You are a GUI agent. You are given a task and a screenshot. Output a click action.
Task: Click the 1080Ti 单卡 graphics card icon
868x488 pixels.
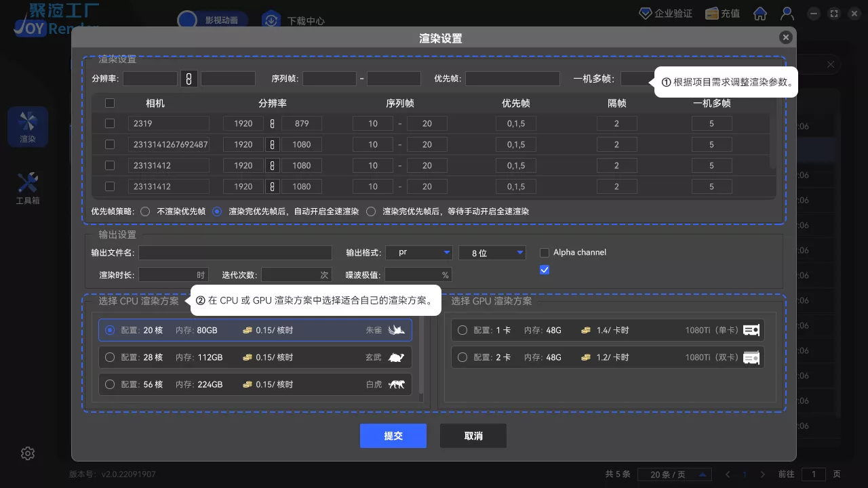[x=751, y=330]
